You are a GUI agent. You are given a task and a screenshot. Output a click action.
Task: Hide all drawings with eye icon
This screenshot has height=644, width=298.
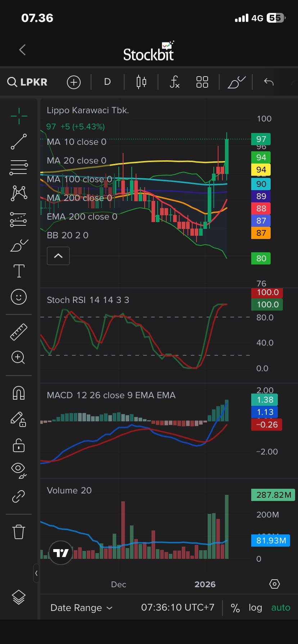point(19,471)
